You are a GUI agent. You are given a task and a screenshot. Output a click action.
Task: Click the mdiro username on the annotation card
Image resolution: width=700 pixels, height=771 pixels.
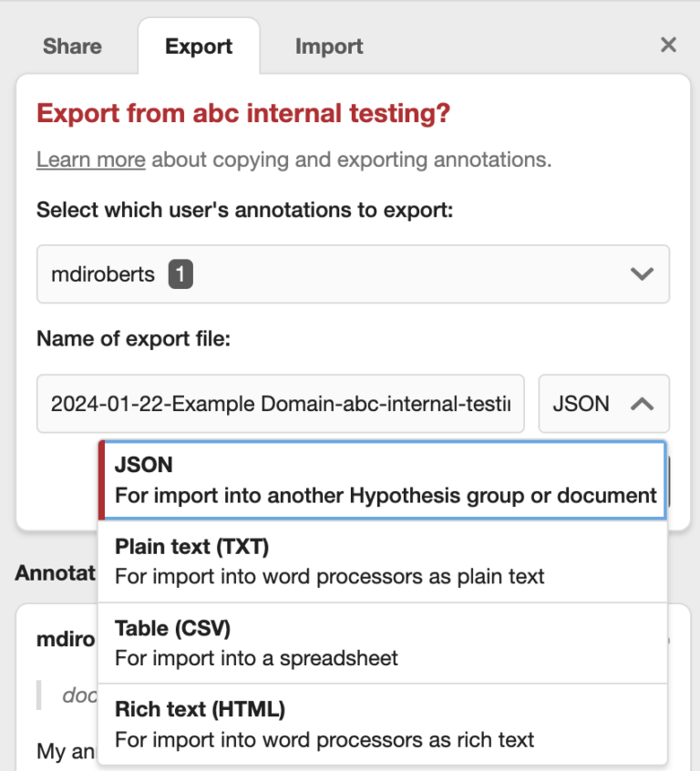coord(66,639)
